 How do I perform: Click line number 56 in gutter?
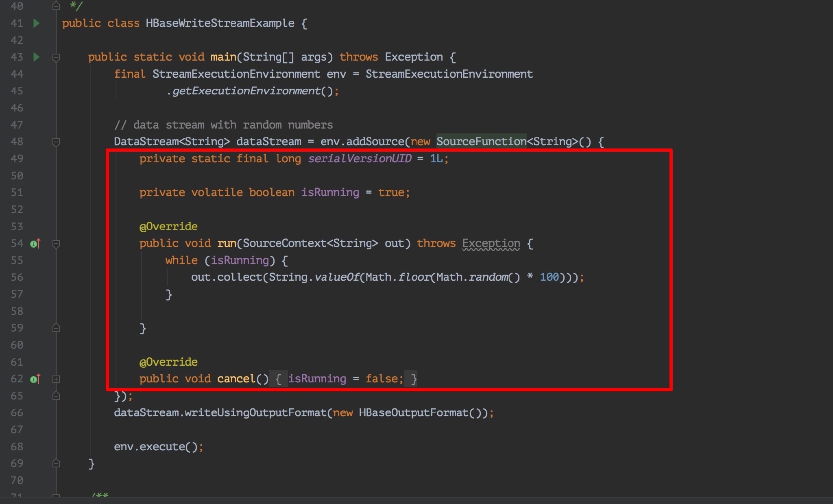pyautogui.click(x=17, y=277)
